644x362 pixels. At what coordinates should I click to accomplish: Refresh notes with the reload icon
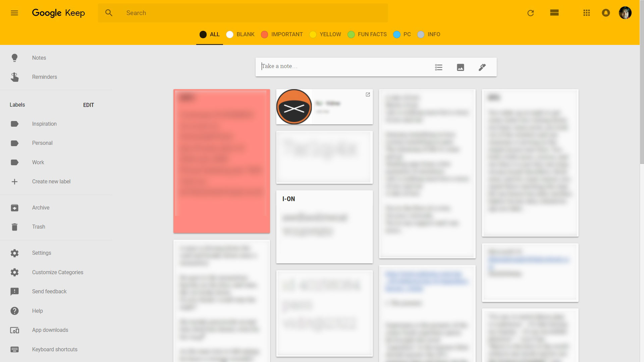click(x=531, y=13)
